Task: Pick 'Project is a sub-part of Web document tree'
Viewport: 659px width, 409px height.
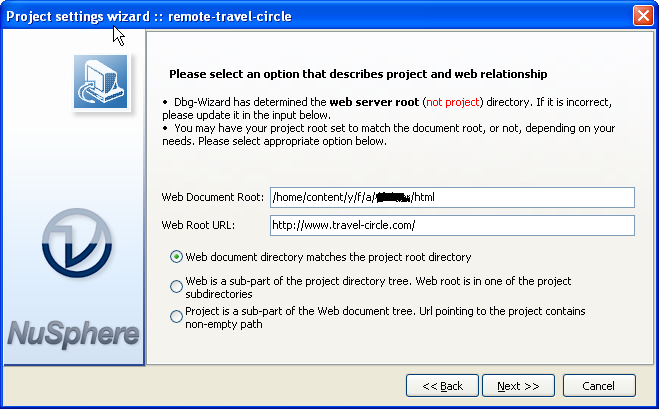Action: click(177, 316)
